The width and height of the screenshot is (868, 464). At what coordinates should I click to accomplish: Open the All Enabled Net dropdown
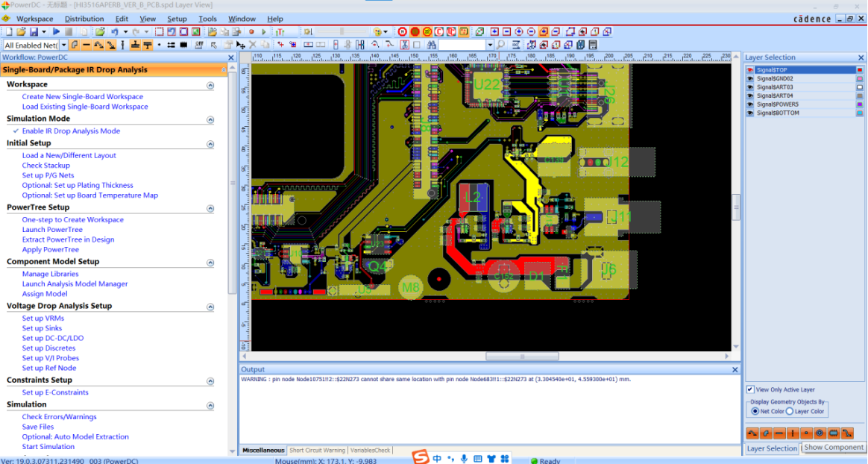click(63, 45)
